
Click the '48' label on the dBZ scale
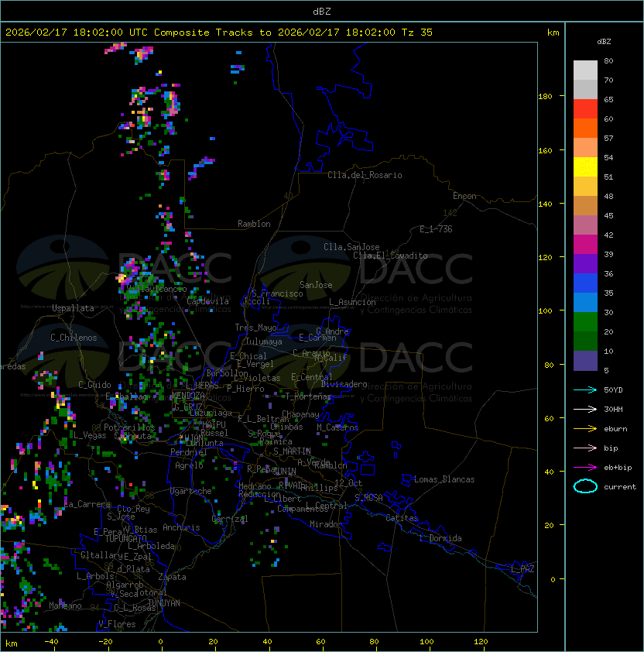pyautogui.click(x=608, y=196)
